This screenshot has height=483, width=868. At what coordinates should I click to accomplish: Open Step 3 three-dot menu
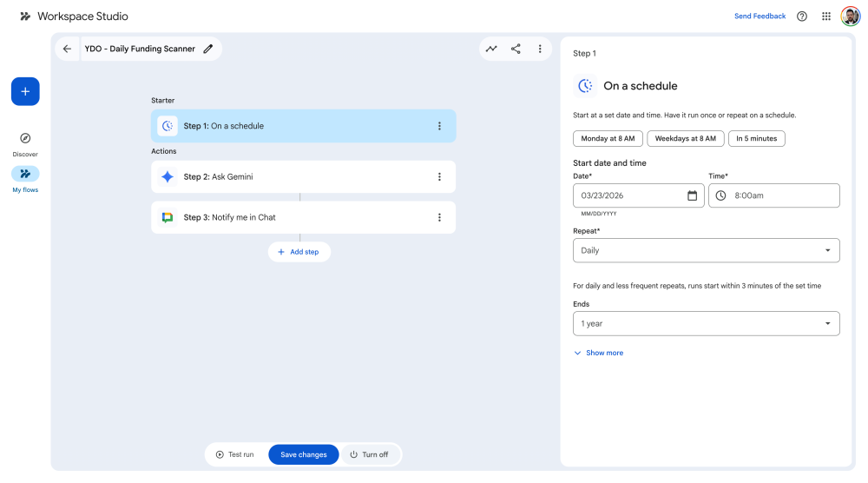click(439, 217)
